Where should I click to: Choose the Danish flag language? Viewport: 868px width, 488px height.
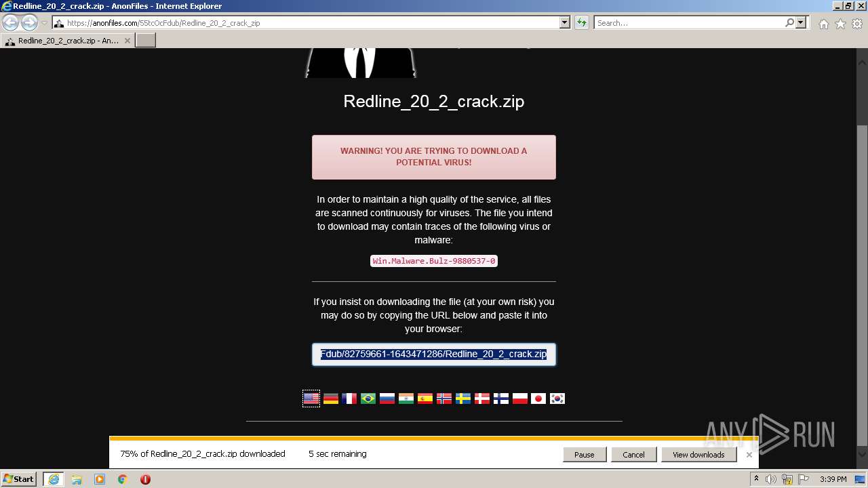(482, 399)
